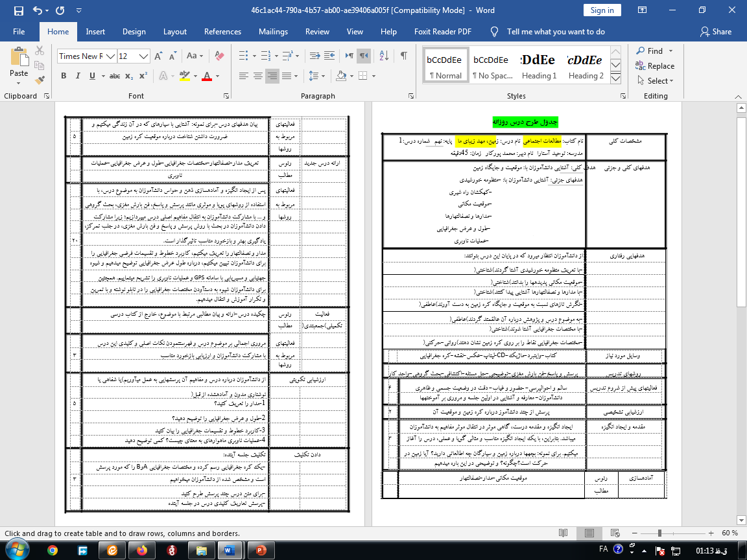
Task: Apply the Heading 1 style
Action: [x=538, y=65]
